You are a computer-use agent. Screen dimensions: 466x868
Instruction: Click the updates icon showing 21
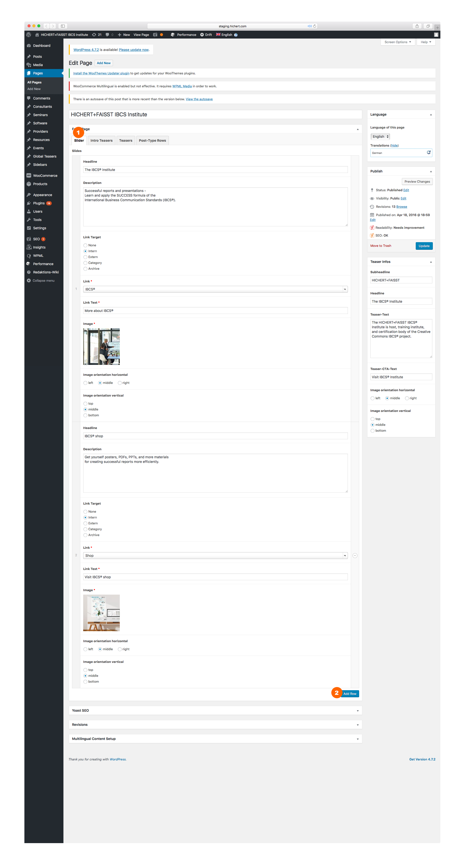tap(96, 35)
